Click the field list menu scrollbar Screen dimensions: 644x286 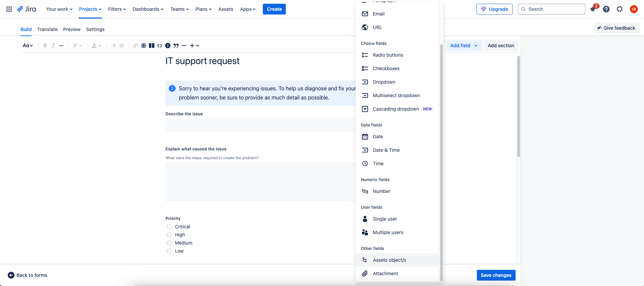(441, 162)
